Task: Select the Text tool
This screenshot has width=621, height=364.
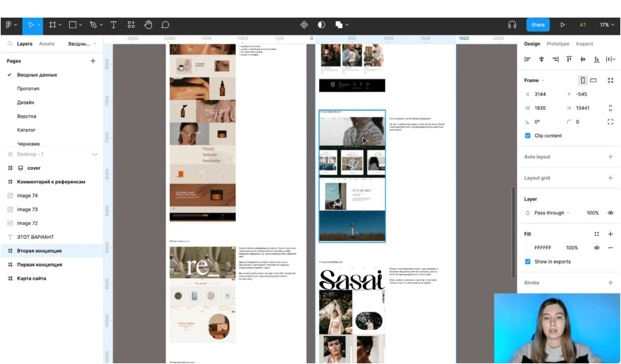Action: (113, 25)
